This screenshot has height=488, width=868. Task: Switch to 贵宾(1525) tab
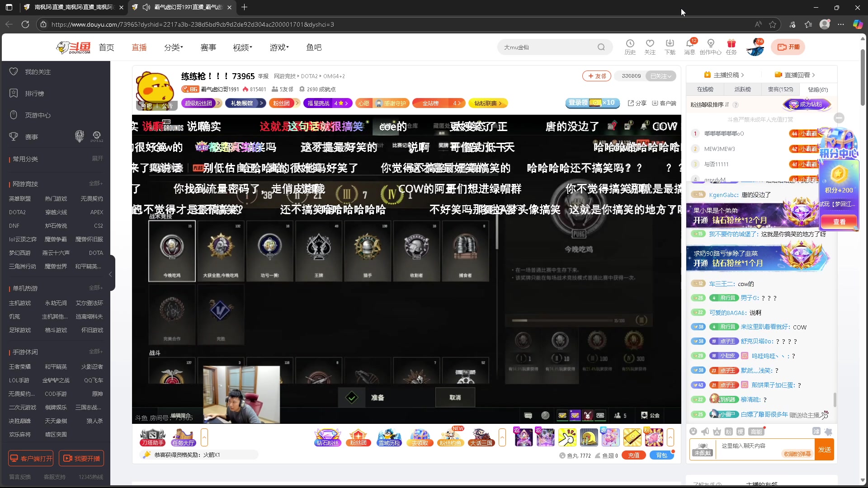click(780, 89)
